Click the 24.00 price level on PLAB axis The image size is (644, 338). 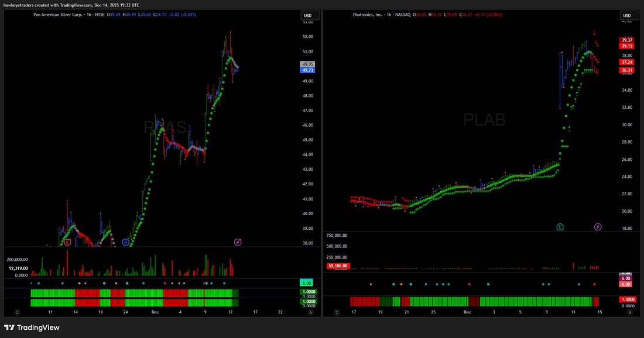(x=627, y=177)
